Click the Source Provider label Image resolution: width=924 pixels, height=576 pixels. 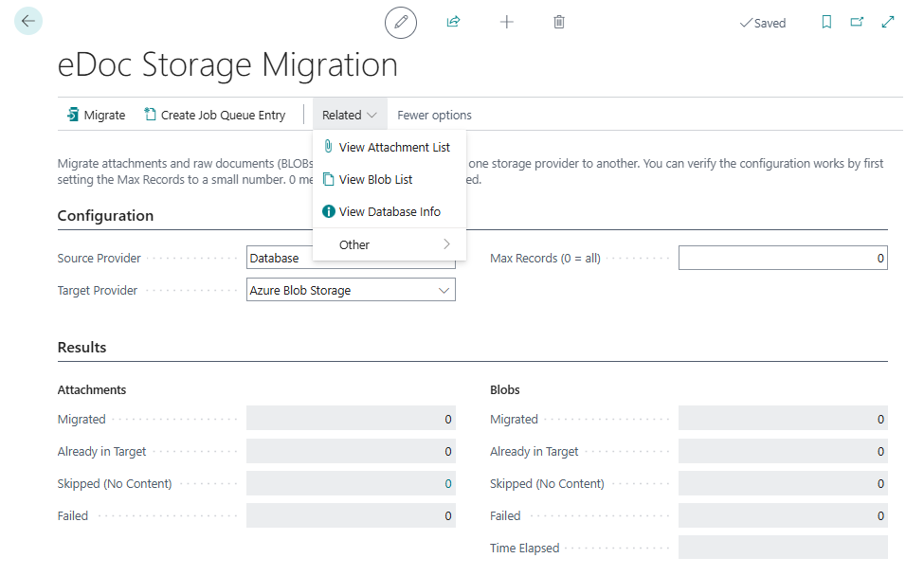[x=99, y=258]
